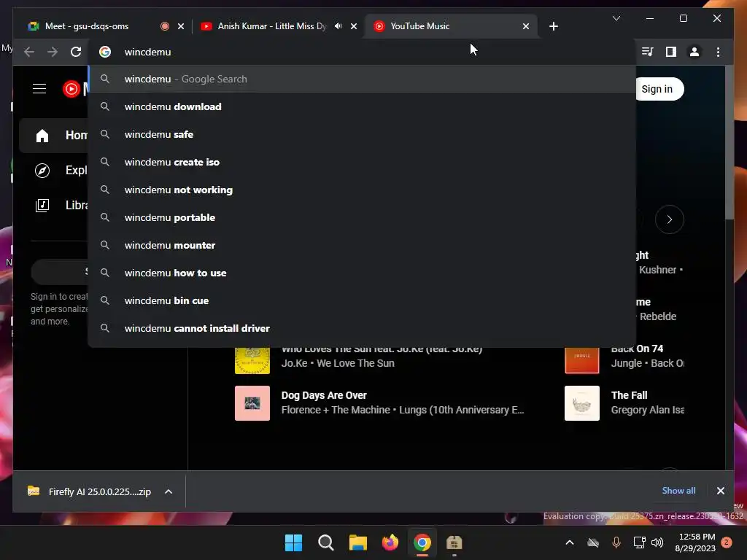Expand options chevron for Firefly AI download

click(x=169, y=491)
